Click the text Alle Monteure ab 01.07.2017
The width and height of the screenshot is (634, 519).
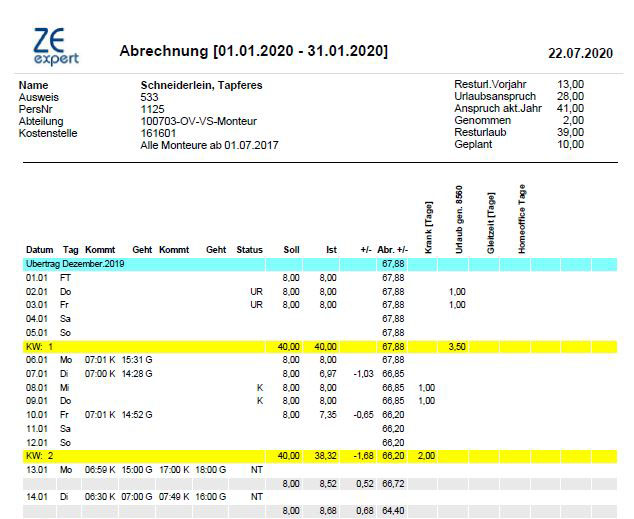pos(209,145)
